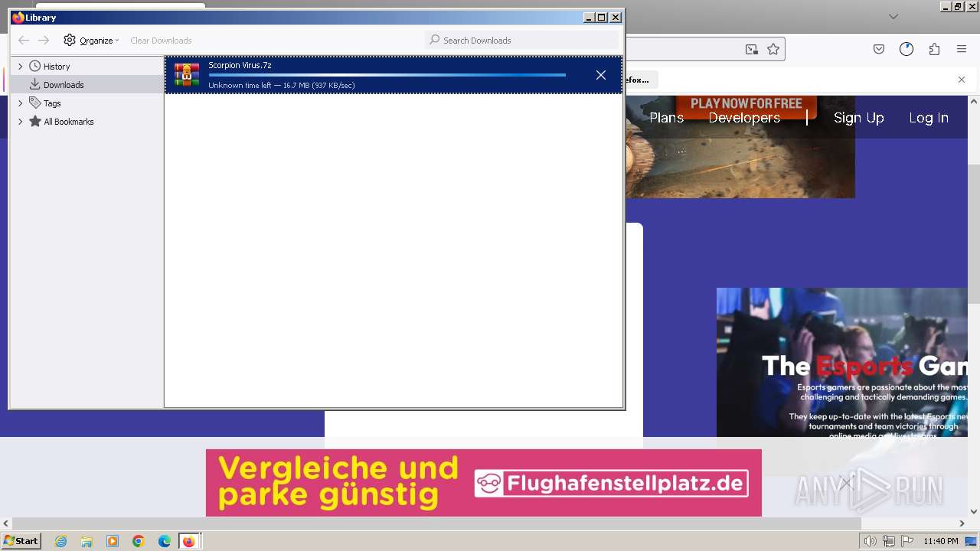Click the page vertical scrollbar down arrow
The image size is (980, 551).
click(974, 511)
